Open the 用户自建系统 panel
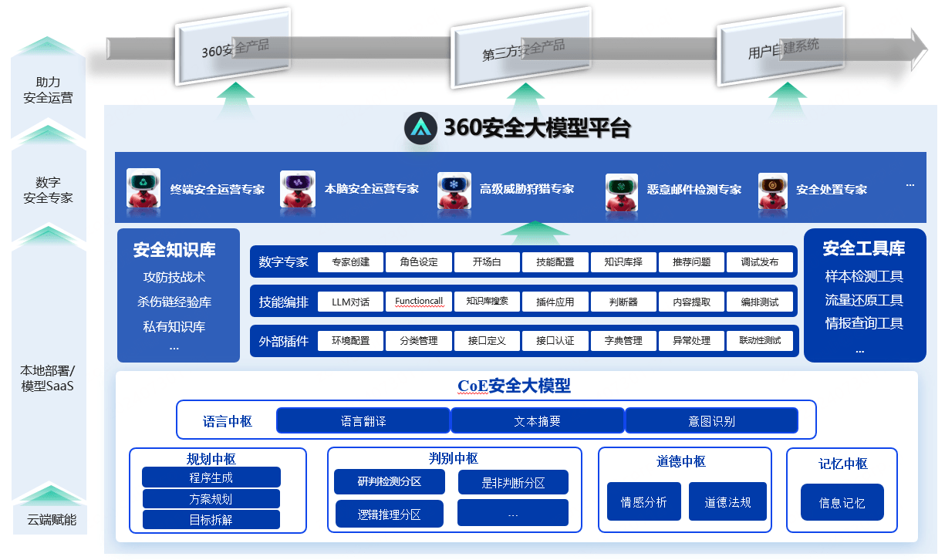The width and height of the screenshot is (945, 560). [x=781, y=48]
